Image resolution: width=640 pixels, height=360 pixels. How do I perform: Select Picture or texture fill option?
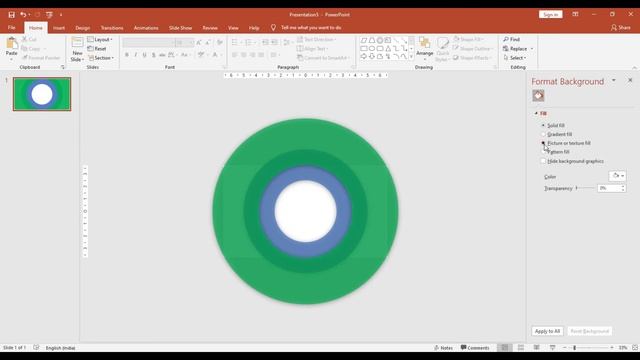tap(543, 143)
